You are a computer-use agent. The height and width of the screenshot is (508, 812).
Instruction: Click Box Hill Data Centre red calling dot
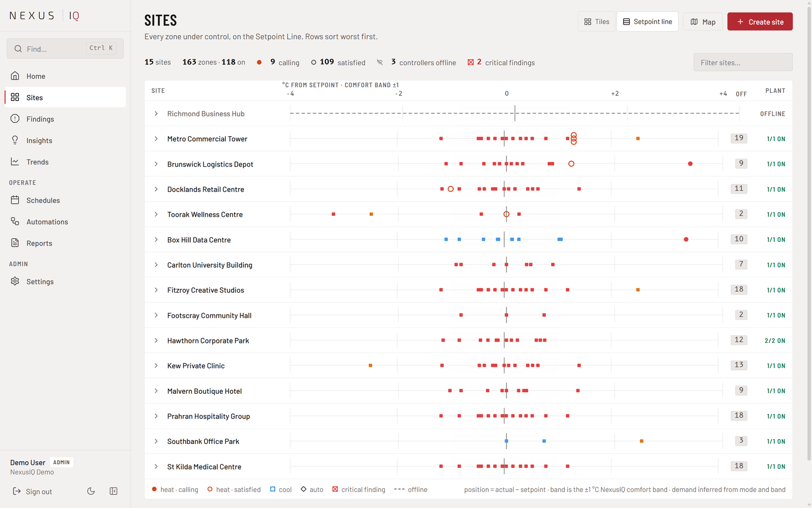coord(686,239)
